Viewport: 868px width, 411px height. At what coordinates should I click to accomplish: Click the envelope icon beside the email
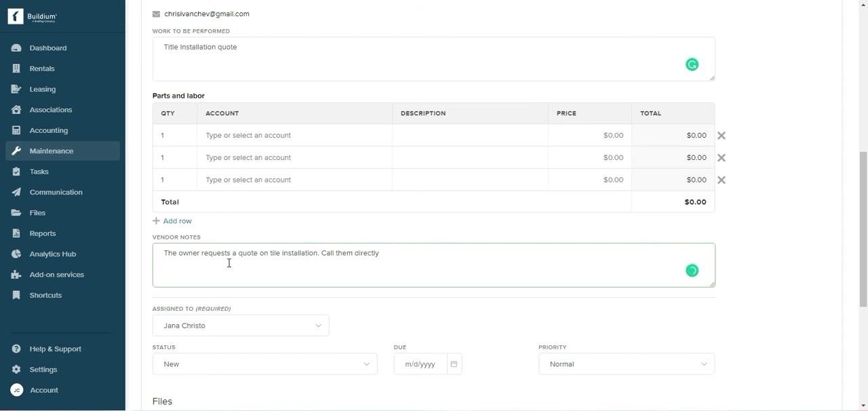[x=156, y=14]
